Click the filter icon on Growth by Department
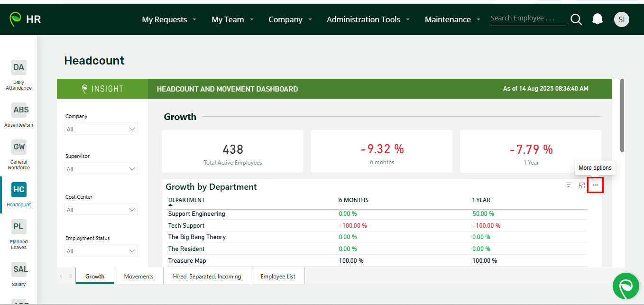 [x=568, y=185]
